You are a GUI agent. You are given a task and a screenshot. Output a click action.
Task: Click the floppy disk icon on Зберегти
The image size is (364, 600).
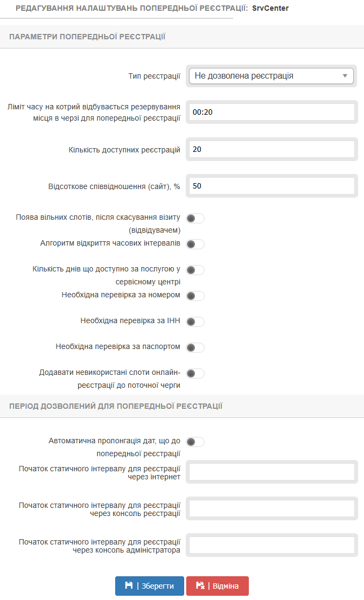129,585
